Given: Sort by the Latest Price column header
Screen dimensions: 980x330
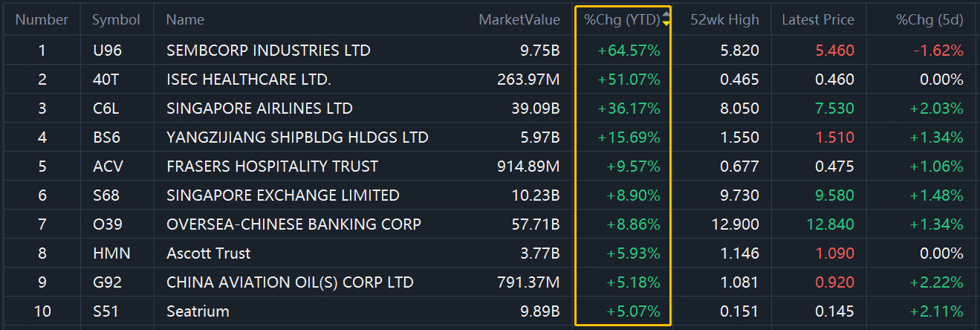Looking at the screenshot, I should pos(818,20).
